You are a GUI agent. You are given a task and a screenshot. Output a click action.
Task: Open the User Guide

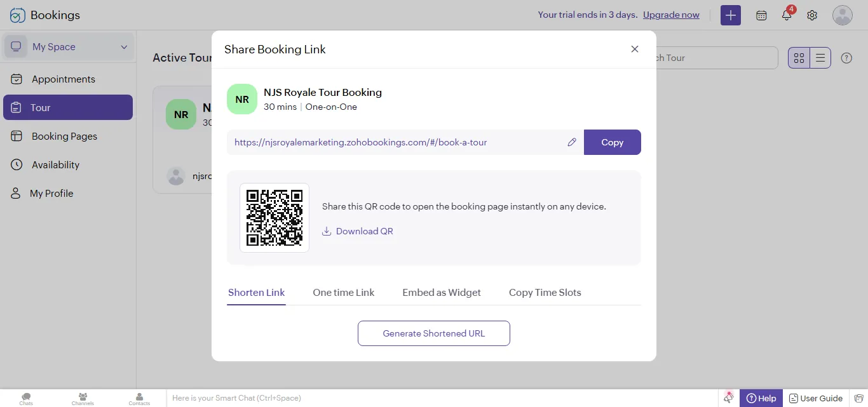(816, 398)
